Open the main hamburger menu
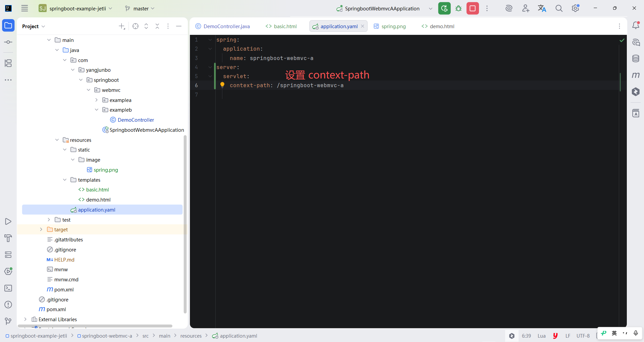Viewport: 644px width, 342px height. click(24, 8)
